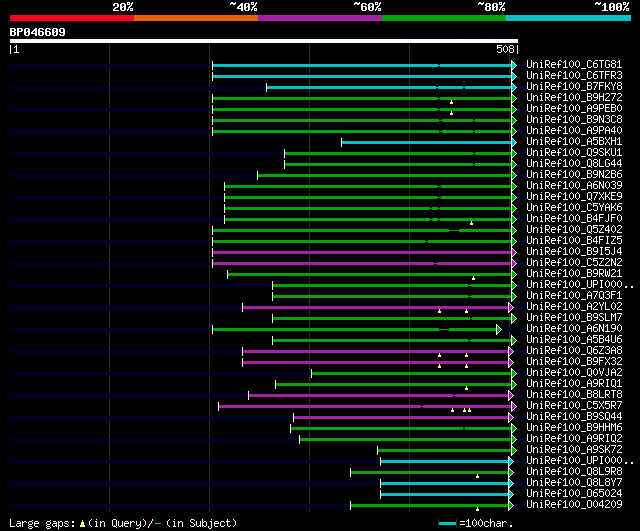Click the cyan alignment bar of UniRef100_A5BXH1
This screenshot has width=640, height=531.
click(427, 142)
